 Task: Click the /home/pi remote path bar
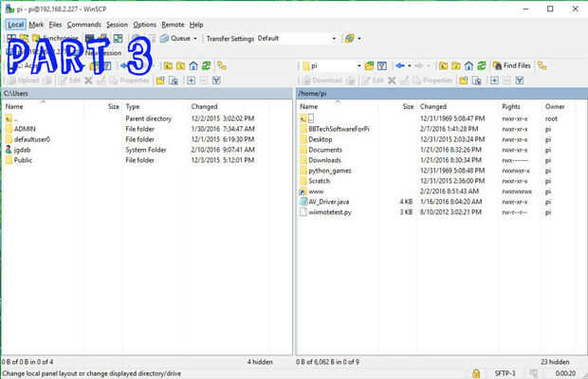442,94
